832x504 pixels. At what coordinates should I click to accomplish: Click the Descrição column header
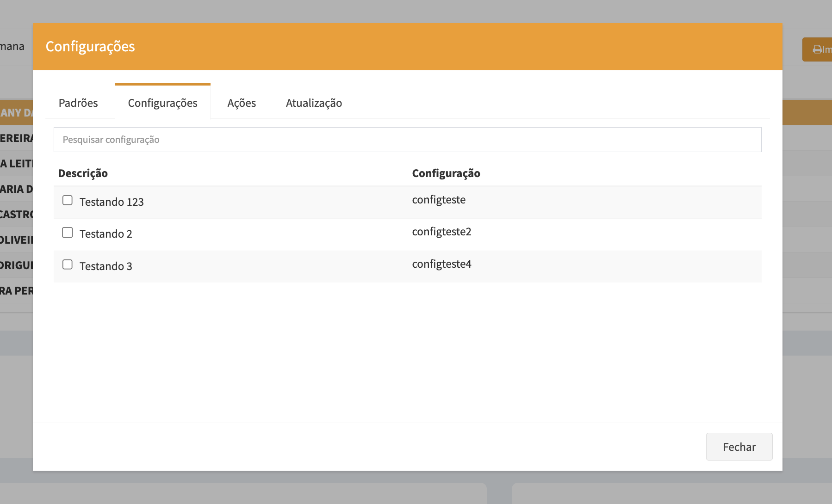pos(83,173)
